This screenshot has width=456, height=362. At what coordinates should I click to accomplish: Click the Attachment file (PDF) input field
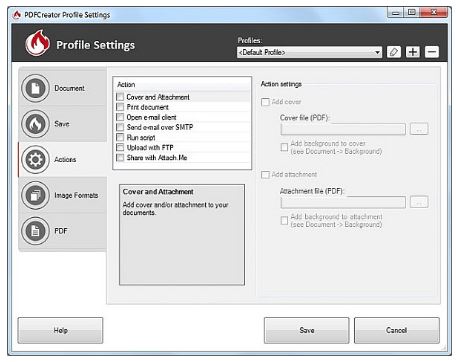(343, 202)
